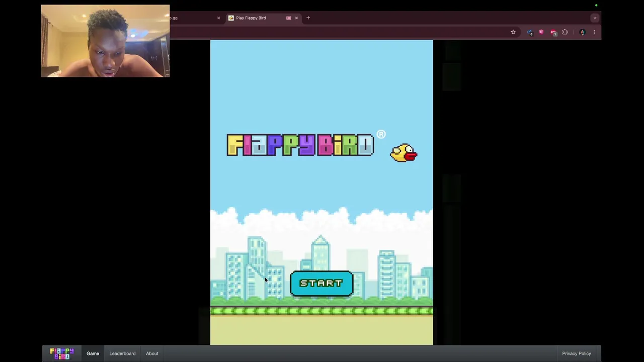Bookmark this page with the star icon

pos(513,32)
